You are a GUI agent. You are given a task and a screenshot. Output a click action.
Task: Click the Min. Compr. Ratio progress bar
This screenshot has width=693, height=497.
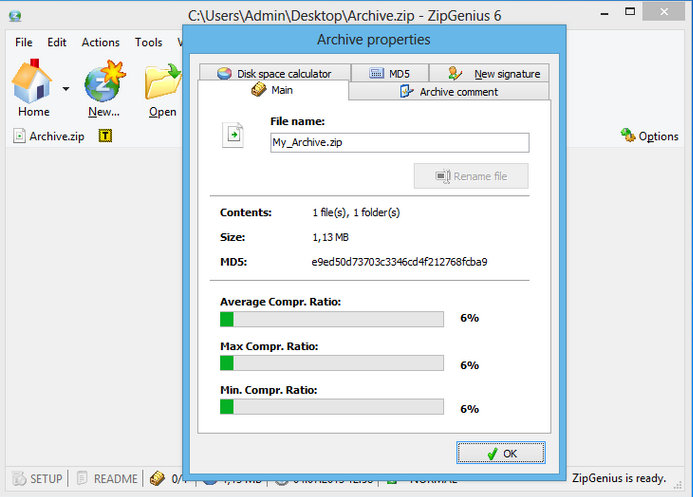point(332,407)
